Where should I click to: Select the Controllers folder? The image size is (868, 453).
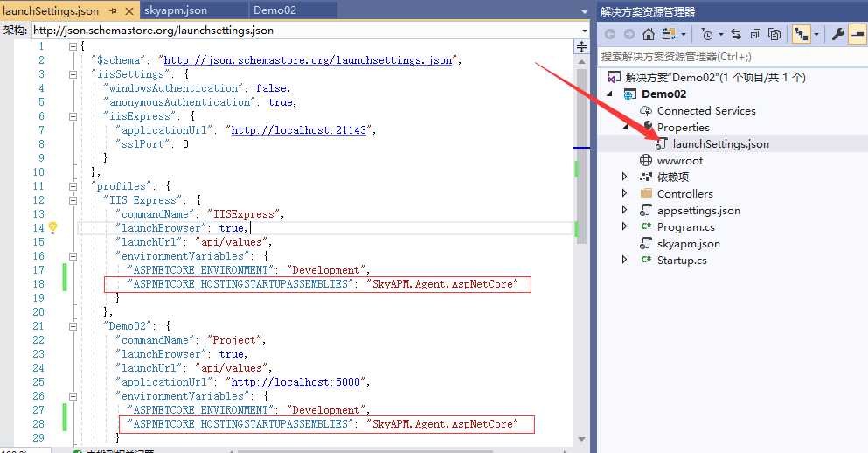click(684, 194)
